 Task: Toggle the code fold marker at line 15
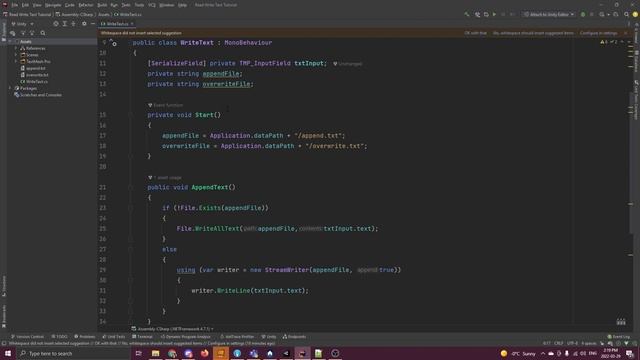[131, 115]
